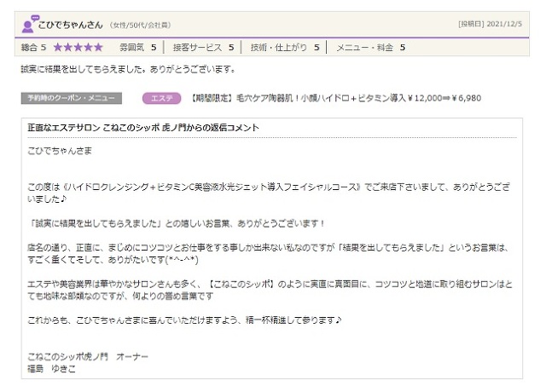Select the 接客サービス 5 rating item

pyautogui.click(x=203, y=47)
